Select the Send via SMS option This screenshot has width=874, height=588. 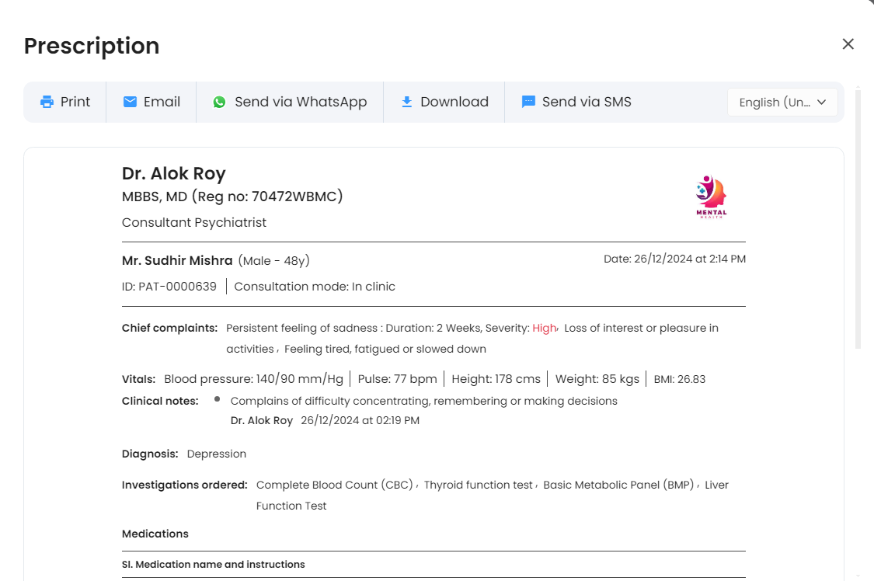click(x=587, y=102)
